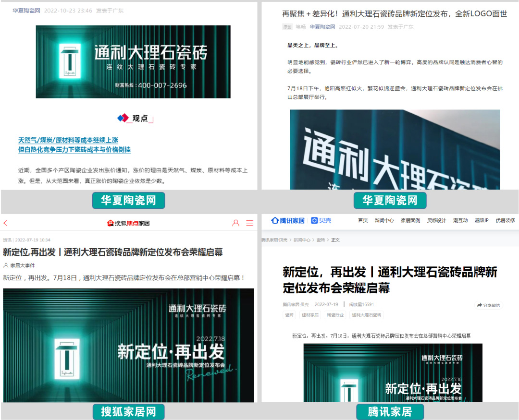Click the 新定位·再出发 image in the Tencent article
519x420 pixels.
[393, 372]
